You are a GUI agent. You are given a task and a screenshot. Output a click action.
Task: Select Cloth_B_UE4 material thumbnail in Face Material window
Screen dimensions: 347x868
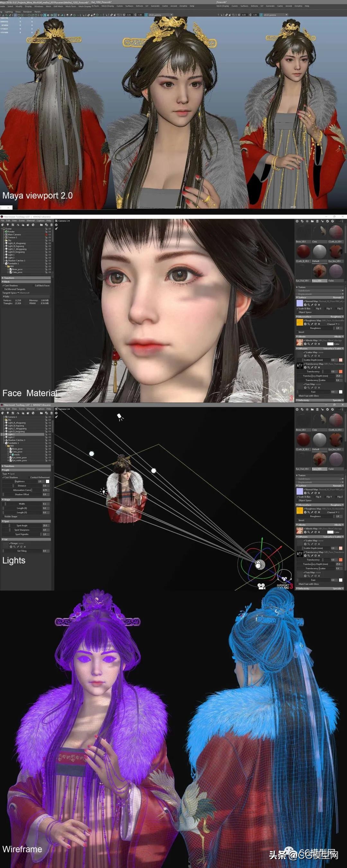[304, 251]
